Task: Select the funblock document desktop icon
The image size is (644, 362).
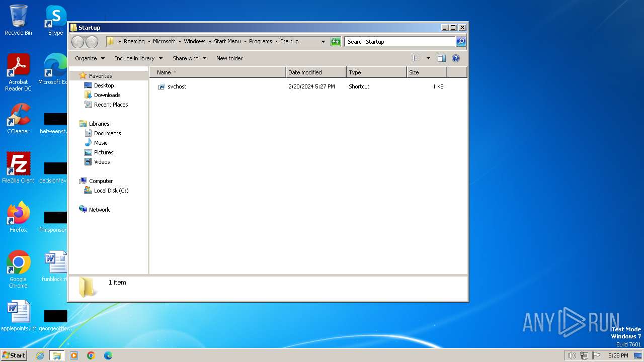Action: (54, 266)
